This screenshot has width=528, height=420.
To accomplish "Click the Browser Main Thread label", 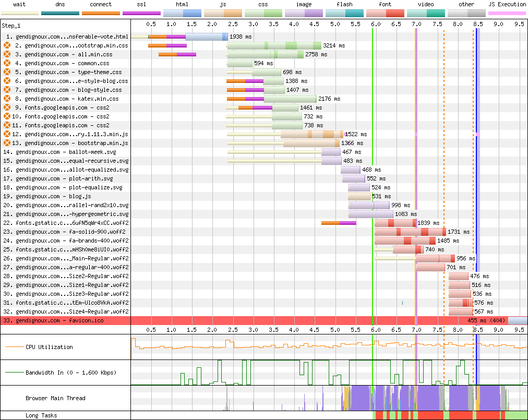I will click(x=55, y=398).
